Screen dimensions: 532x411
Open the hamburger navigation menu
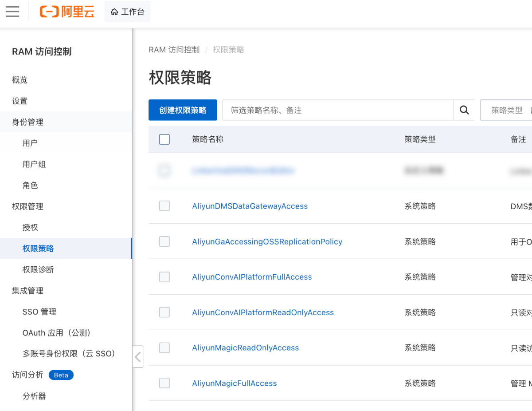pos(12,12)
